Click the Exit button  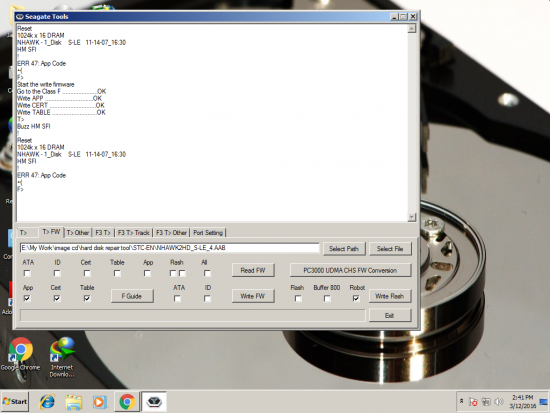click(389, 315)
